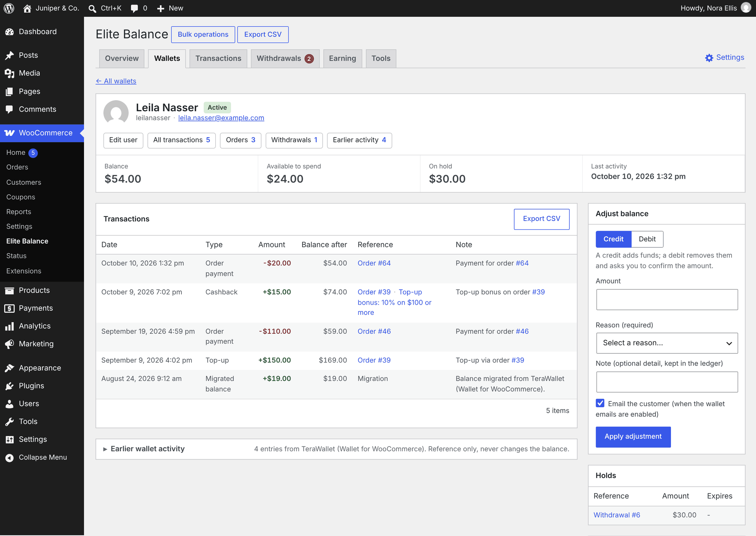
Task: Open the Payments sidebar icon
Action: (9, 308)
